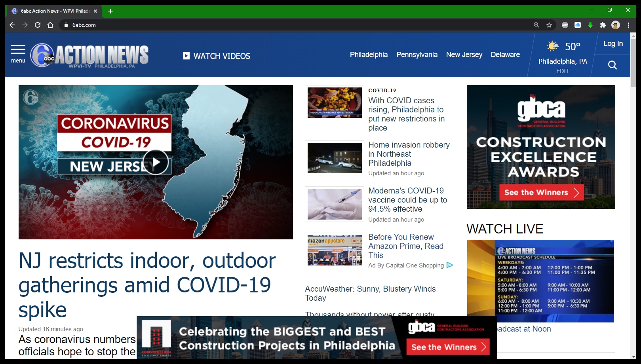Click the Watch Videos play icon
The height and width of the screenshot is (364, 641).
pos(186,56)
